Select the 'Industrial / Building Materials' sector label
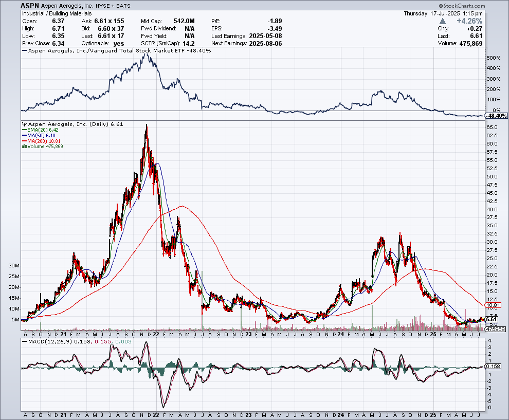This screenshot has height=420, width=509. [x=57, y=14]
